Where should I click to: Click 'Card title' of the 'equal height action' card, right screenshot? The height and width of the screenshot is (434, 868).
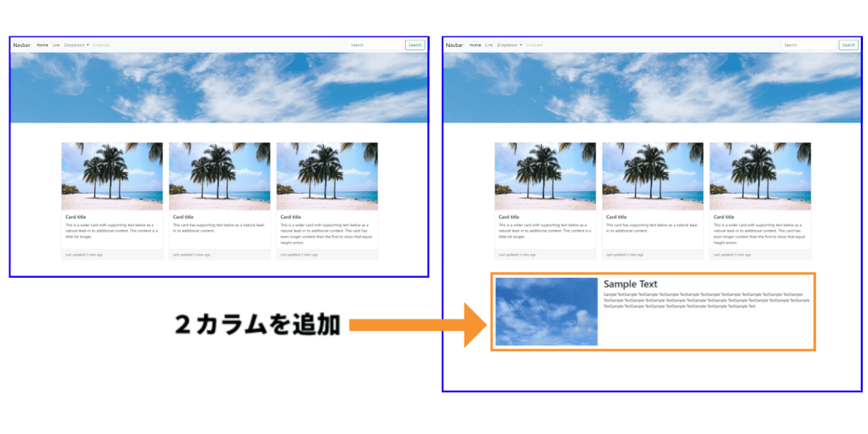pos(724,217)
